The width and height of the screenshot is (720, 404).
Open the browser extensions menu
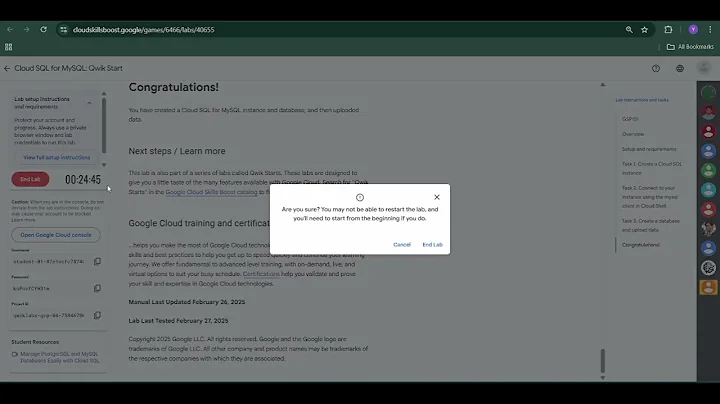(668, 30)
